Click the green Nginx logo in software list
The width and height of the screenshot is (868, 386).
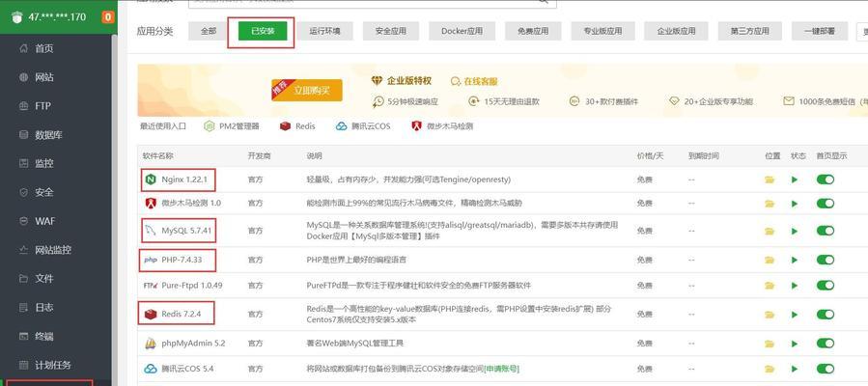[150, 179]
